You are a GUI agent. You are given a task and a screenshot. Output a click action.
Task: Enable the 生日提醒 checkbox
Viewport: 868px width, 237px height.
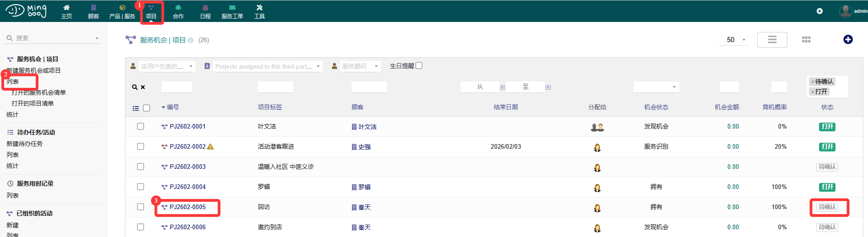click(x=419, y=66)
